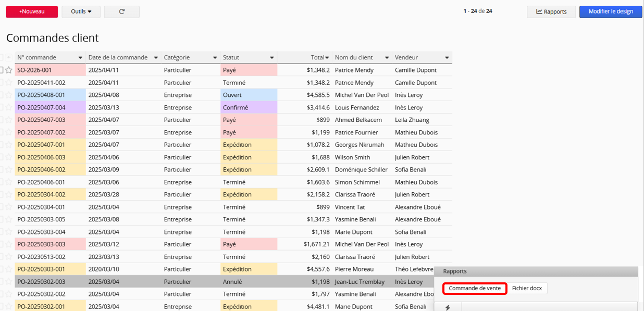Click the +Nouveau button
Image resolution: width=644 pixels, height=311 pixels.
pyautogui.click(x=32, y=11)
